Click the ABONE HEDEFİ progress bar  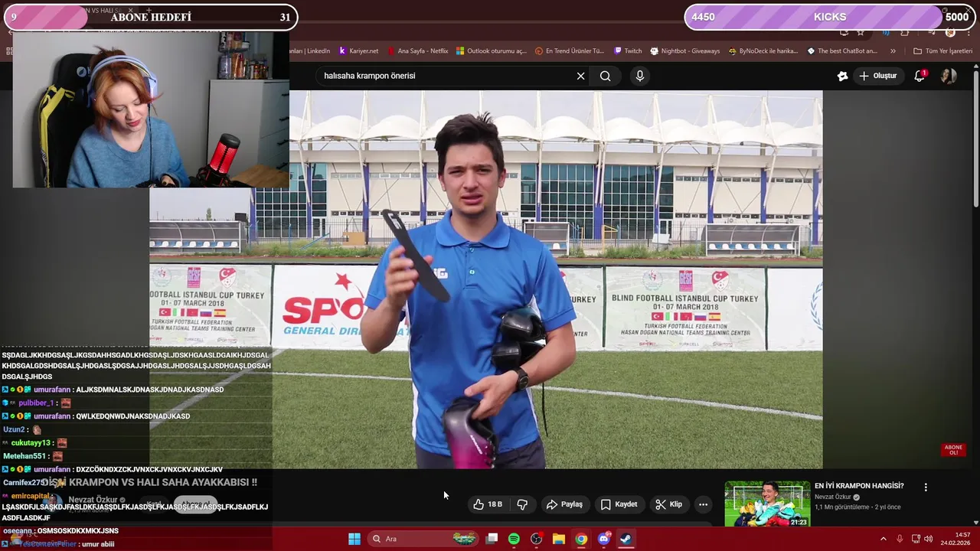[x=151, y=17]
